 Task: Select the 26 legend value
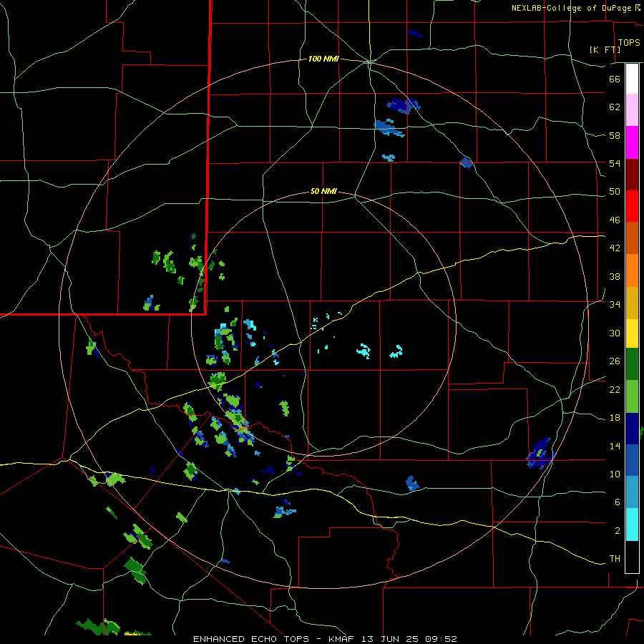(x=615, y=361)
